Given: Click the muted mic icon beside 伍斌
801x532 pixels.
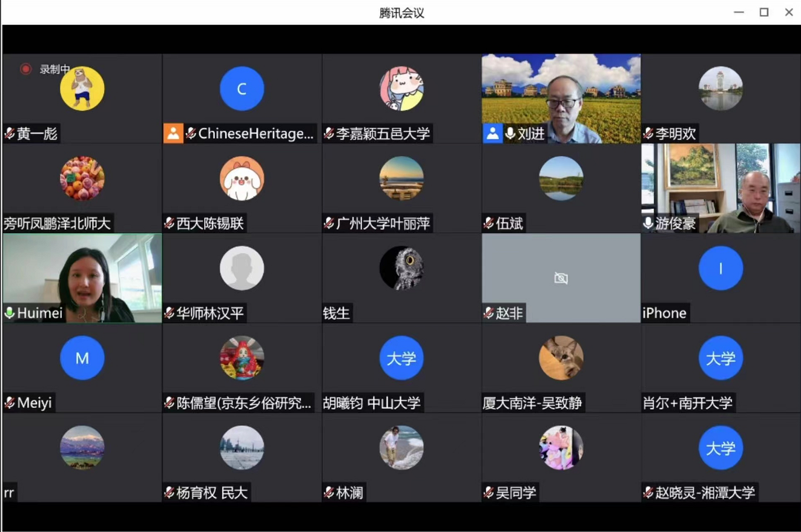Looking at the screenshot, I should [489, 223].
